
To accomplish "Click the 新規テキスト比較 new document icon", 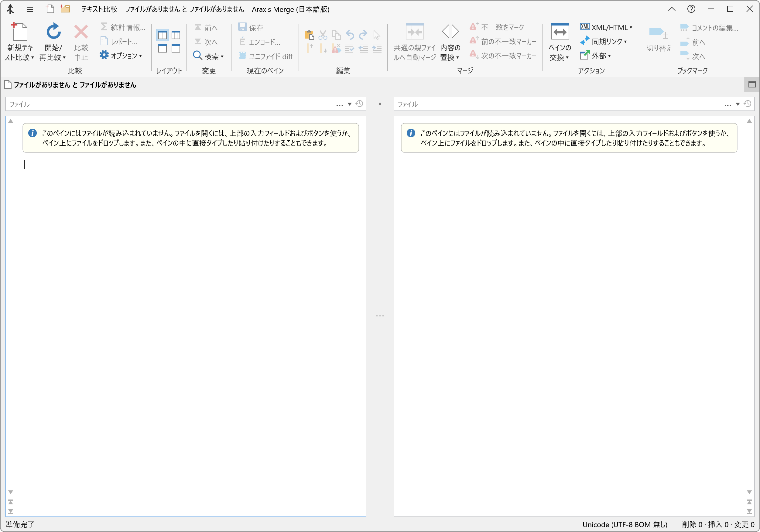I will point(19,32).
